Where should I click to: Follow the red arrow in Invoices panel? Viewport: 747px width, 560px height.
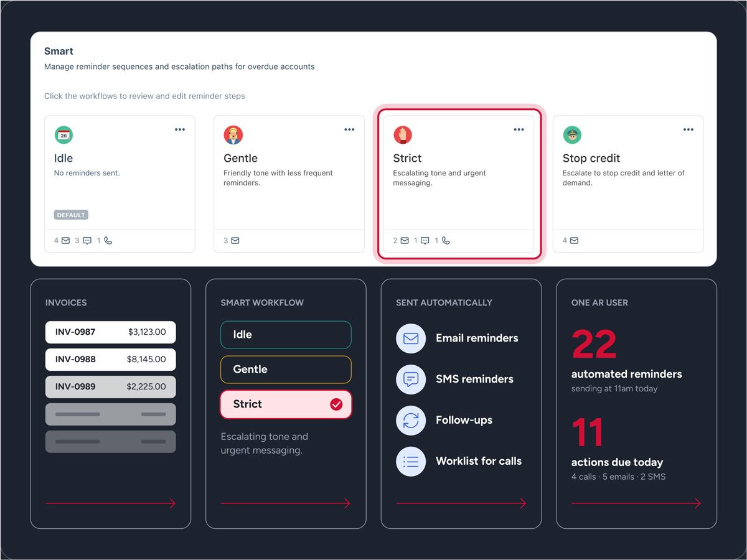111,503
